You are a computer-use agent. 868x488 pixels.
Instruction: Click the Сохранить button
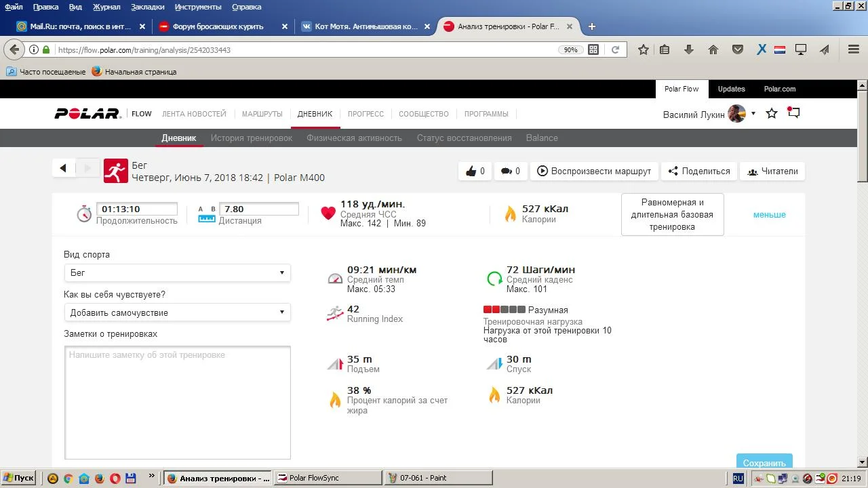764,462
